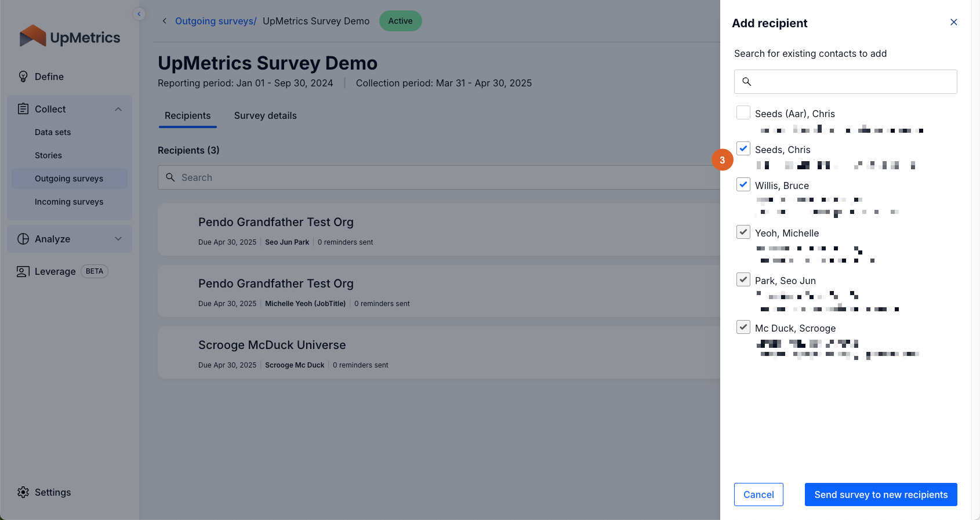Uncheck the Seeds, Chris checkbox
980x520 pixels.
point(743,148)
